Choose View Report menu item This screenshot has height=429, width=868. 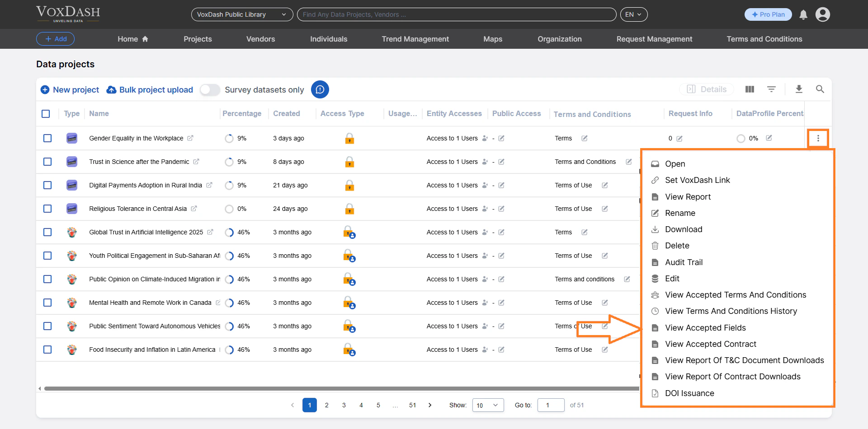737,197
